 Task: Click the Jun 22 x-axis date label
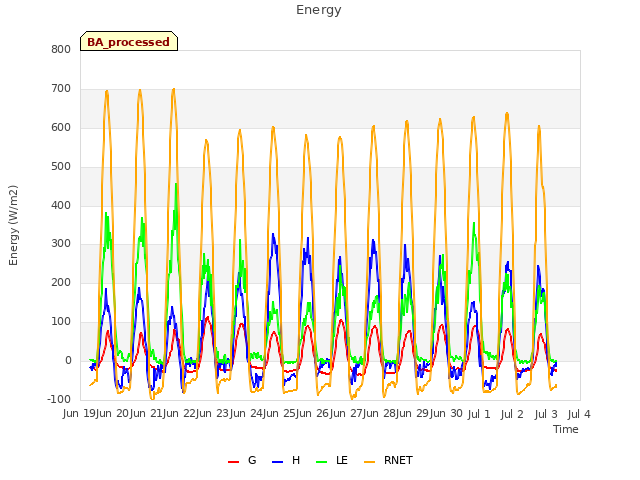click(x=178, y=414)
